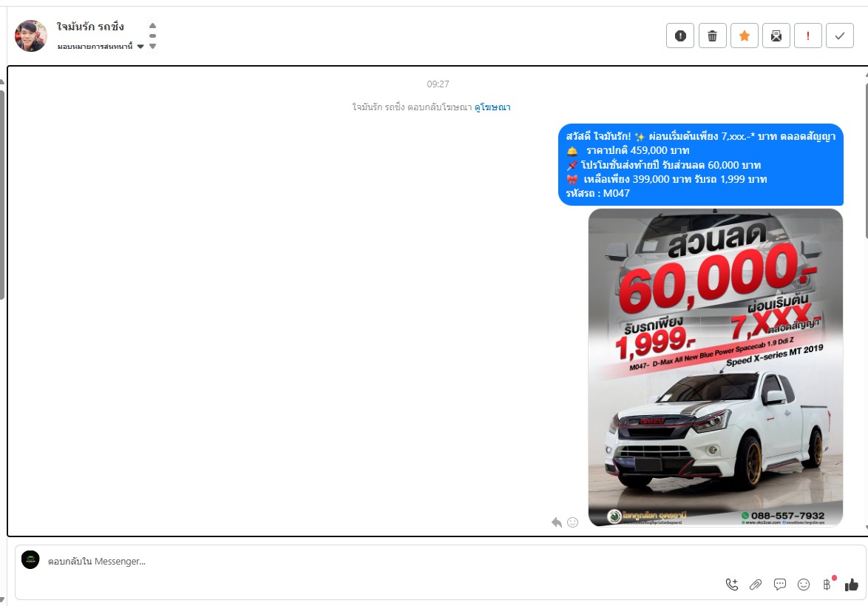Go to previous conversation with up arrow
Viewport: 868px width, 606px height.
[153, 25]
